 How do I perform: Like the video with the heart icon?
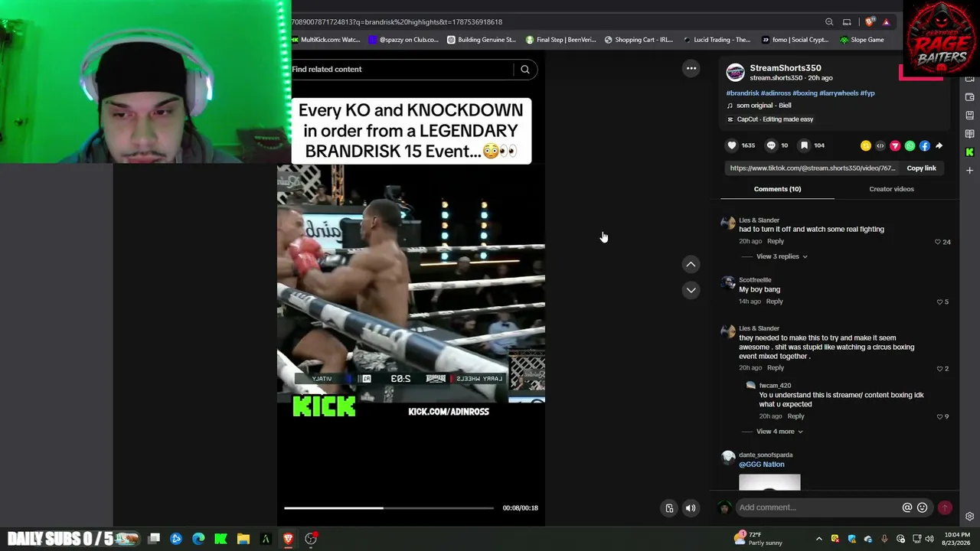click(732, 145)
